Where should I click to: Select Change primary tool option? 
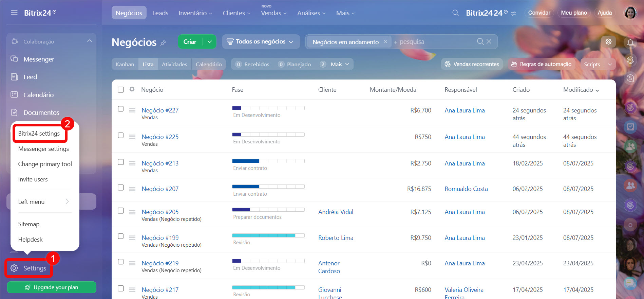point(45,164)
